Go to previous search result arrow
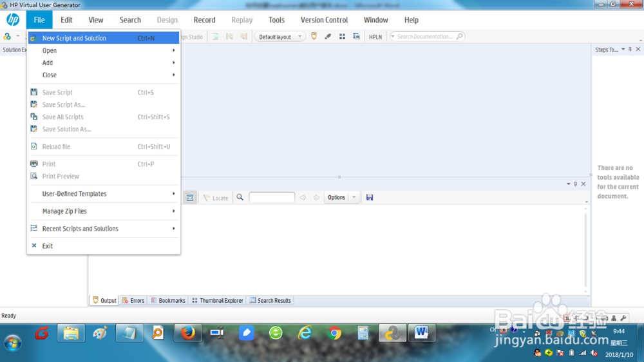This screenshot has width=644, height=362. (x=303, y=198)
